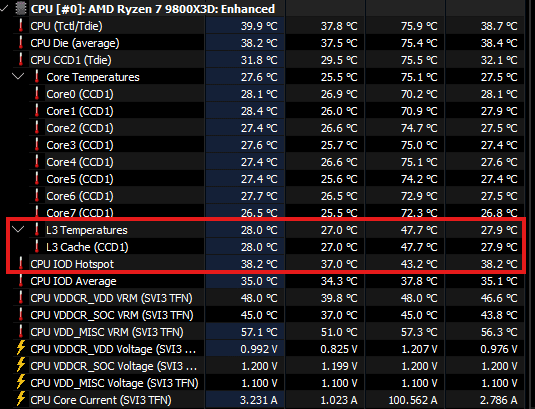Select the Core4 (CCD1) row label

click(80, 162)
